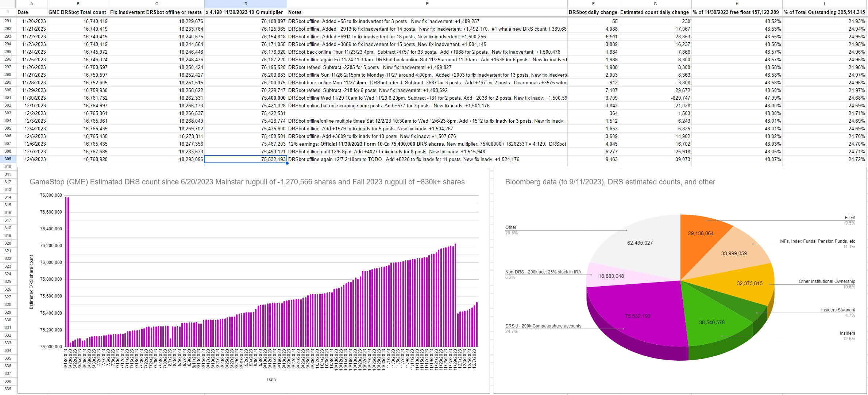Select the bold 75,400,000 cell
This screenshot has height=395, width=868.
click(246, 98)
